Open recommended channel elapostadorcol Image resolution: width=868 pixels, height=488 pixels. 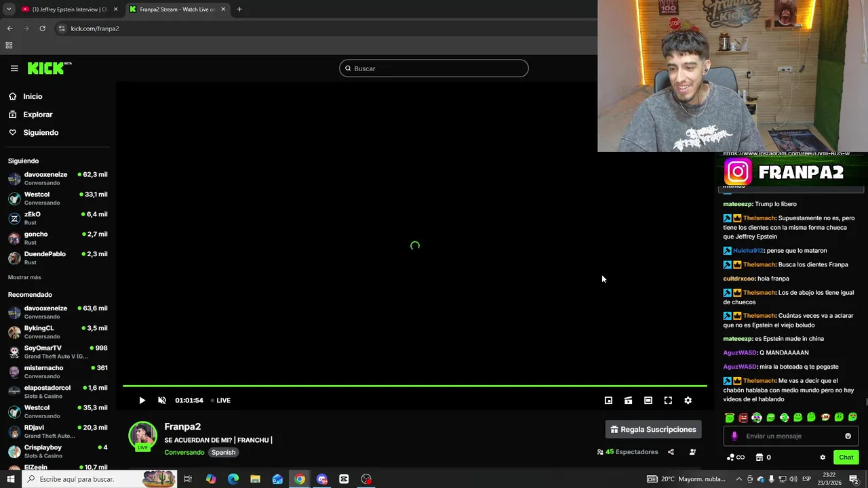tap(58, 392)
